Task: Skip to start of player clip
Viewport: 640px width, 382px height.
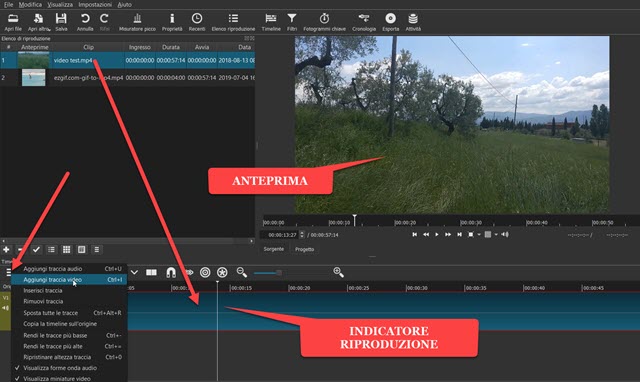Action: (x=415, y=234)
